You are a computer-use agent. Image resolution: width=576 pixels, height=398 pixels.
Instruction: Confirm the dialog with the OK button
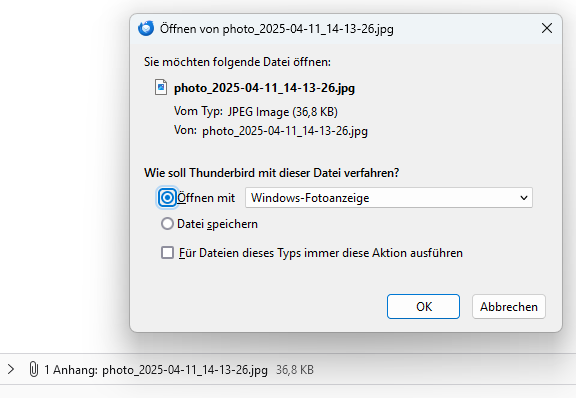tap(423, 306)
